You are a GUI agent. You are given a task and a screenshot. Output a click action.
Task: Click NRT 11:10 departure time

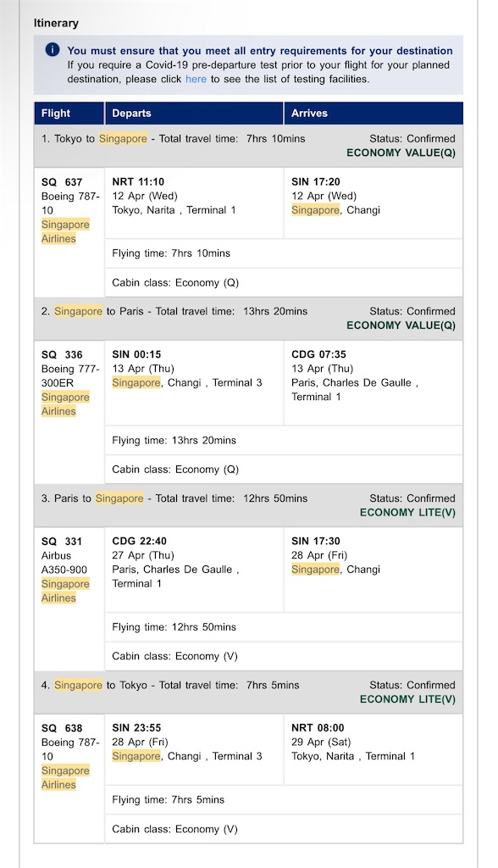tap(138, 181)
